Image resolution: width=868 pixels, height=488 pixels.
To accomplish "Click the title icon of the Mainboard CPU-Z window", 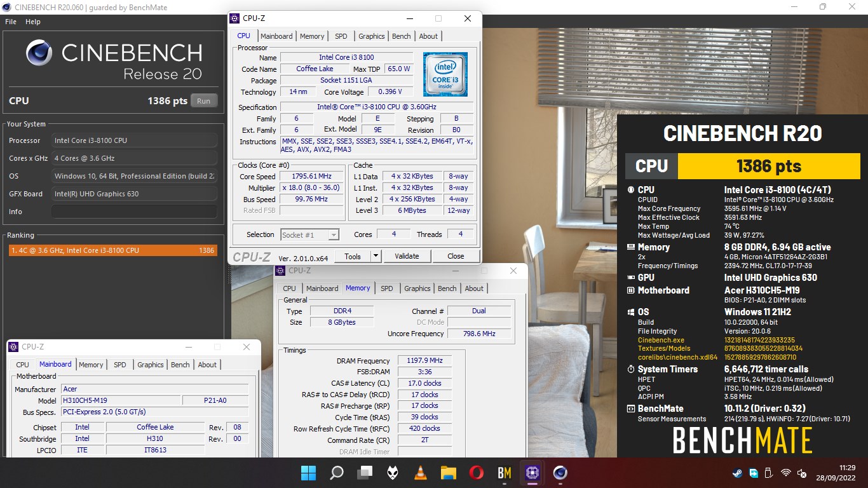I will click(13, 347).
